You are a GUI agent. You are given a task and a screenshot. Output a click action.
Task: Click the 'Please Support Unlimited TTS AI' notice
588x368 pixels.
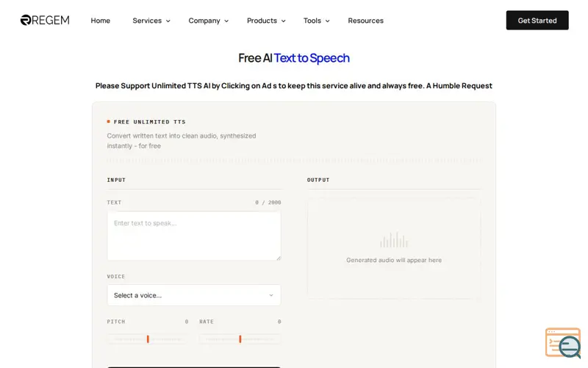[x=293, y=85]
